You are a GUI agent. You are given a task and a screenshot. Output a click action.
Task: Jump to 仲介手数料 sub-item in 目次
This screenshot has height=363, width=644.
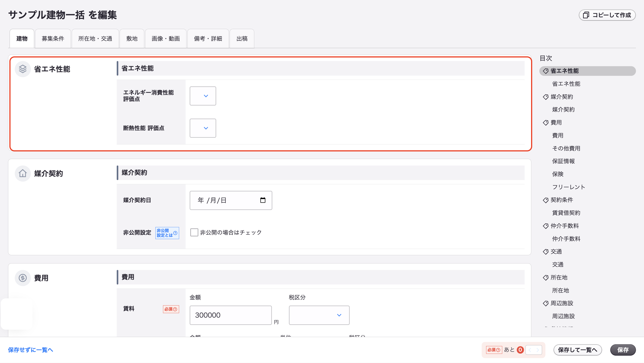click(566, 239)
